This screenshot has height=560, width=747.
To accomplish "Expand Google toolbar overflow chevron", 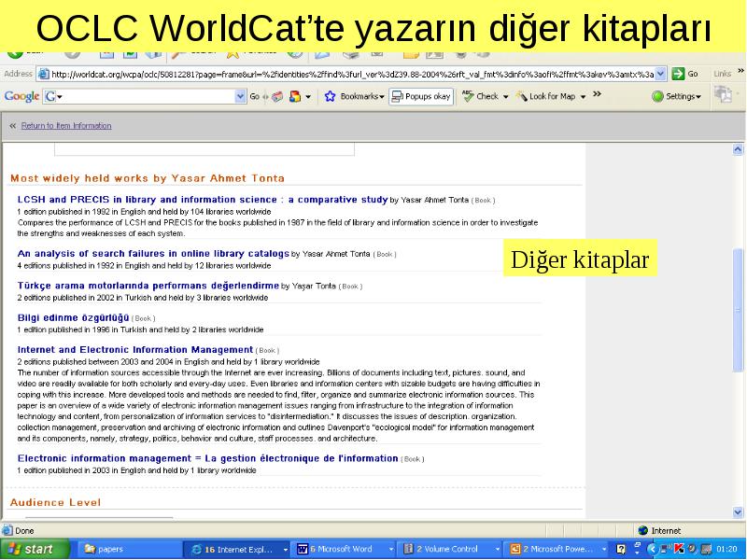I will pyautogui.click(x=597, y=94).
